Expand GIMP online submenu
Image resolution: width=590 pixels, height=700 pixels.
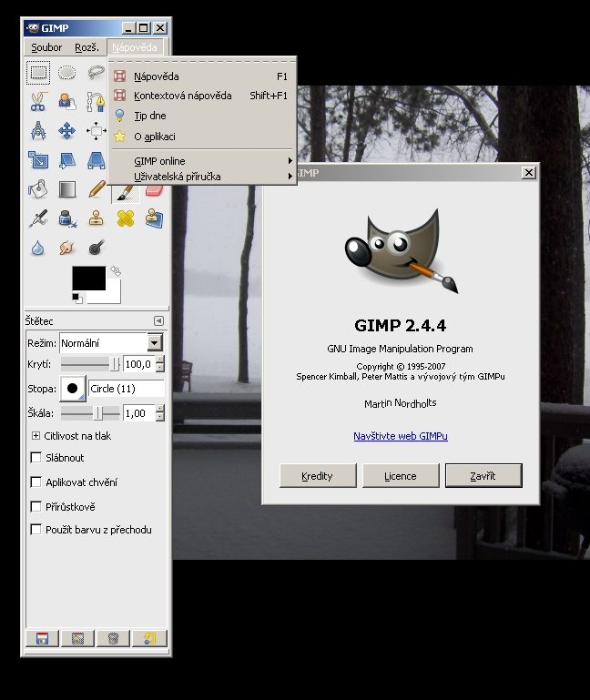202,161
